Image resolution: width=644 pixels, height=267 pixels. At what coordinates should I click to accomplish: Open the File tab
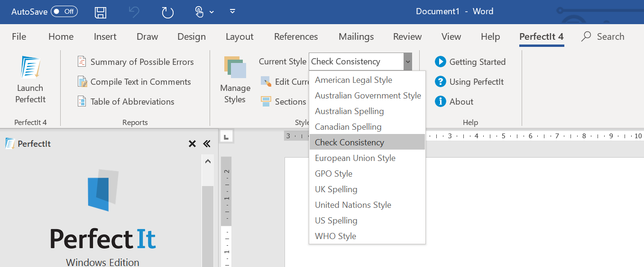19,36
